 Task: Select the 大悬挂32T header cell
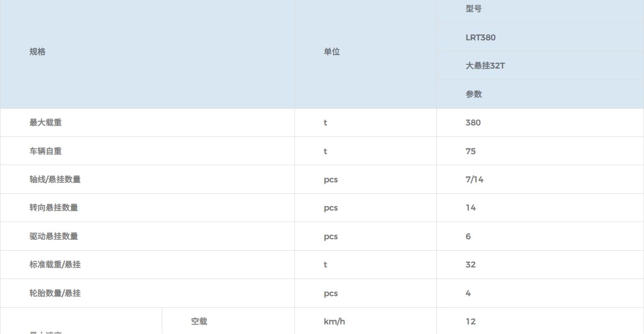[x=485, y=66]
